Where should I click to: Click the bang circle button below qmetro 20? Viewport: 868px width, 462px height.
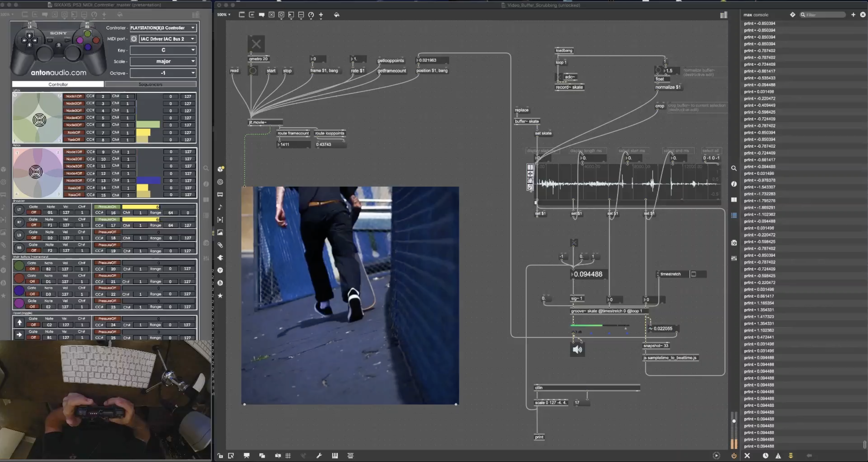click(x=253, y=71)
